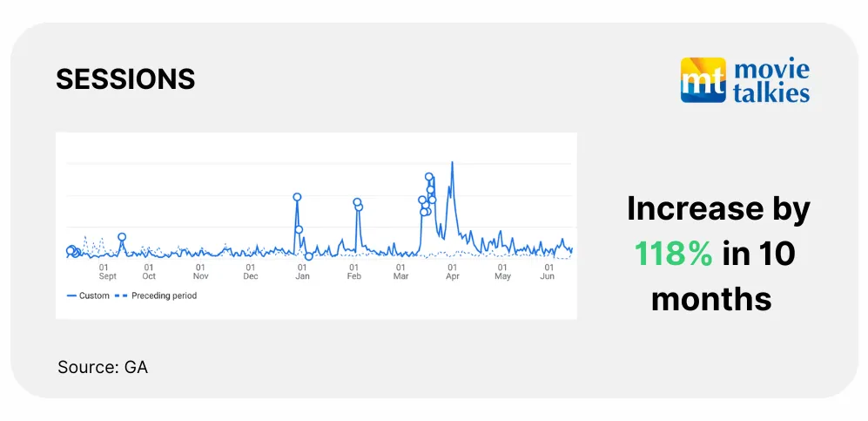Click the lowest marker after 01 Jan
The image size is (868, 421).
coord(308,256)
